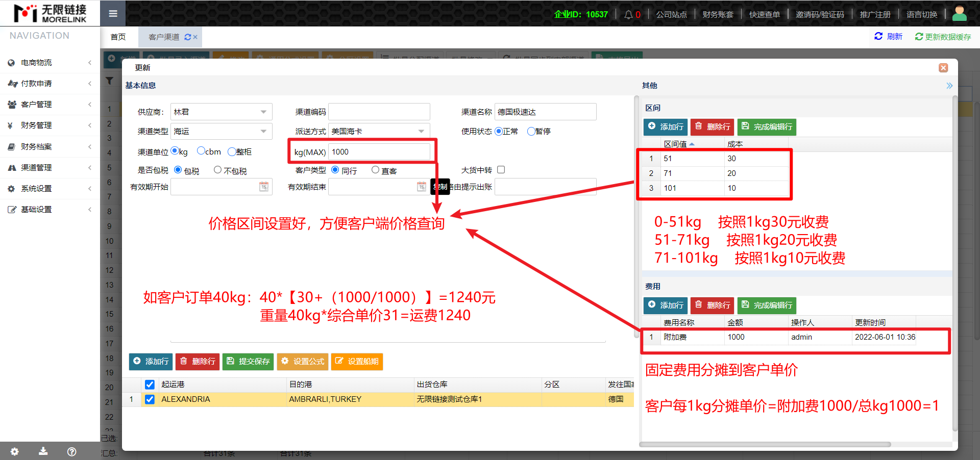Toggle the 大货中转 checkbox

501,170
